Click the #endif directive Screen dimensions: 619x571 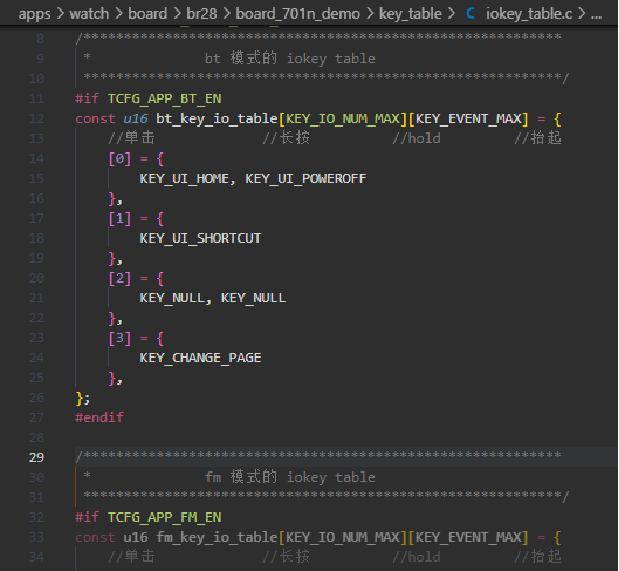tap(99, 417)
